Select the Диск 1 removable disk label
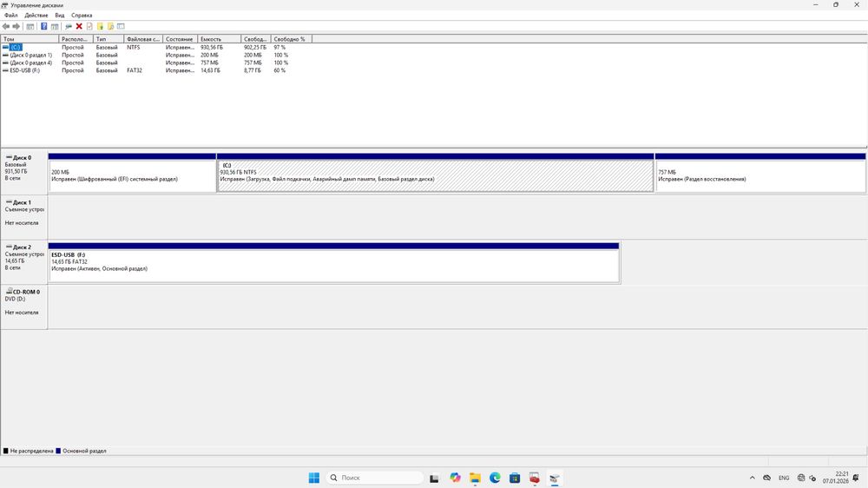This screenshot has height=488, width=868. [x=23, y=217]
